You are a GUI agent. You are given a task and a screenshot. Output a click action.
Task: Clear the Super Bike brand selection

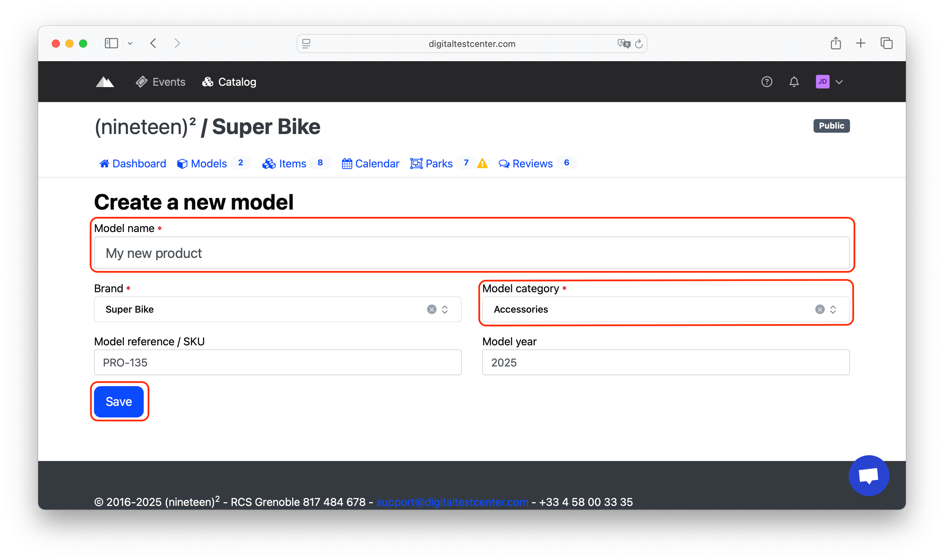(431, 310)
